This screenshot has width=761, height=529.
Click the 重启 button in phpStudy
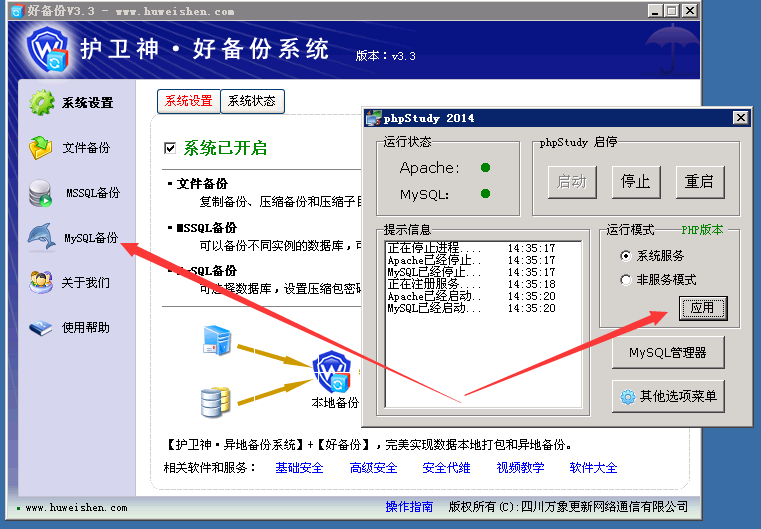point(700,182)
